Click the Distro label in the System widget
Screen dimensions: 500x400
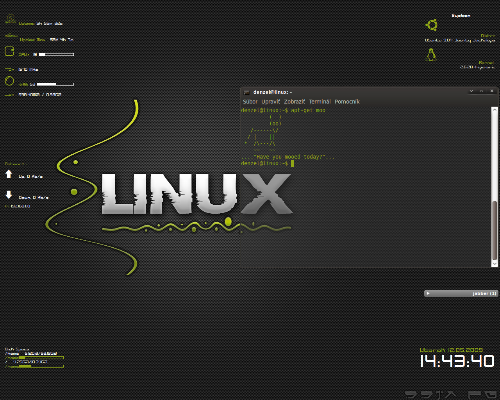tap(488, 36)
